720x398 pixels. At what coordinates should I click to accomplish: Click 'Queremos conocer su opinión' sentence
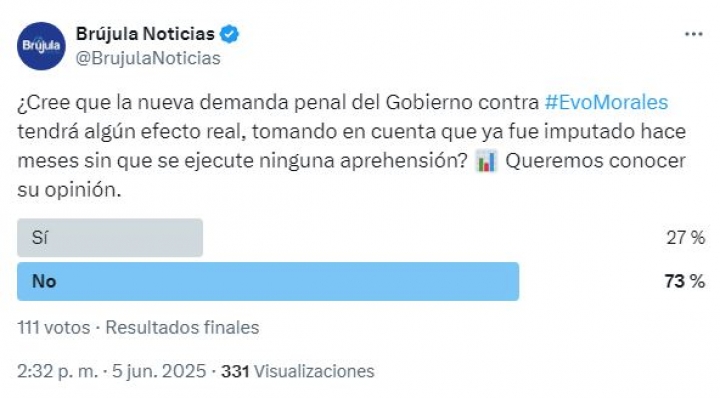pos(351,175)
